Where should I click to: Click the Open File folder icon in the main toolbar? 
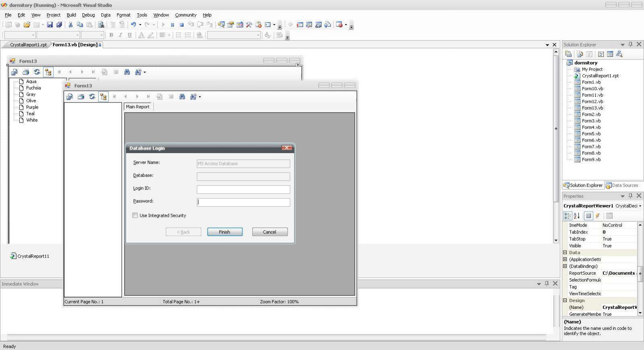27,25
